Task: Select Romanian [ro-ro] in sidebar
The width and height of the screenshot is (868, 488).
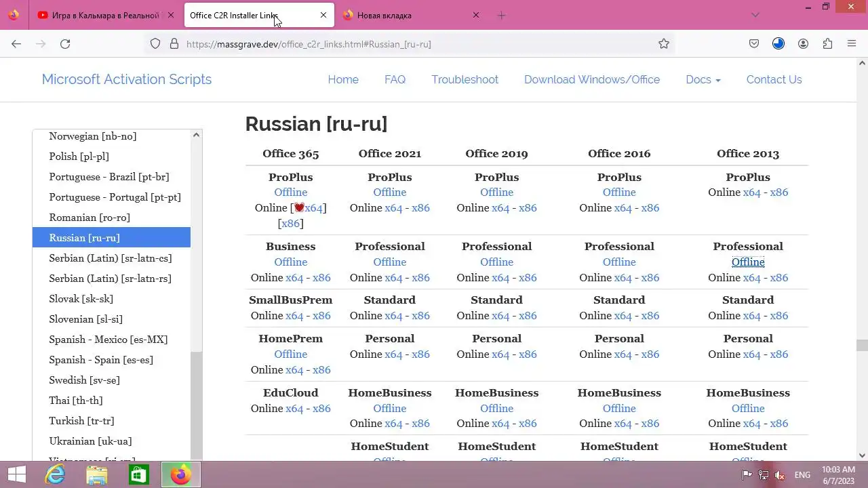Action: pos(90,218)
